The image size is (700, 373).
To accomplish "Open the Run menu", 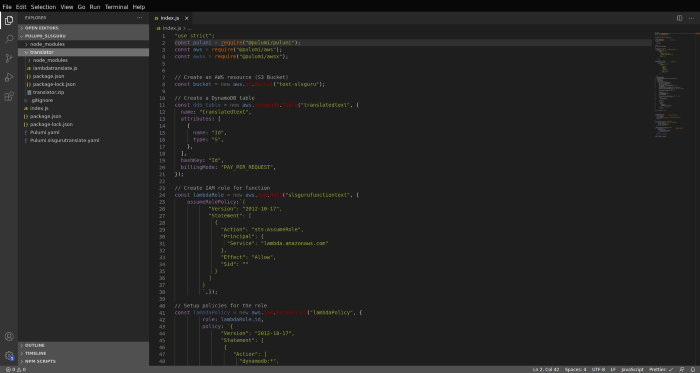I will 95,7.
